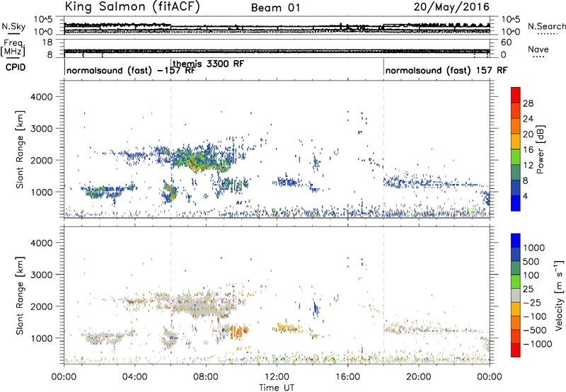
Task: Click the '28' tick on power colorbar
Action: pyautogui.click(x=528, y=103)
